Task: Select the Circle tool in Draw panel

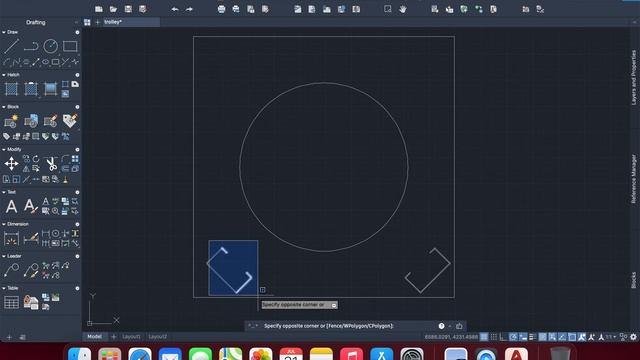Action: [x=51, y=46]
